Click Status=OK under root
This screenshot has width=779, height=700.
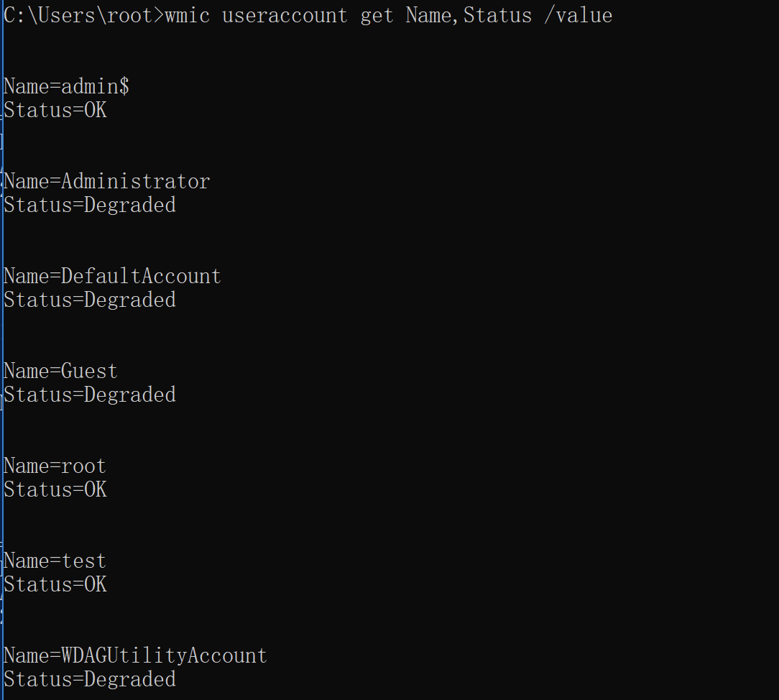pos(55,490)
